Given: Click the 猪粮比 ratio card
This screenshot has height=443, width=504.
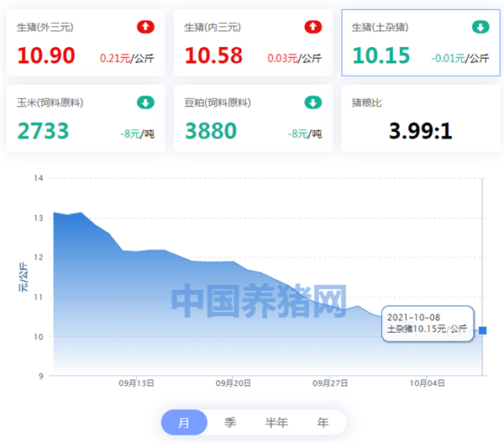Looking at the screenshot, I should (x=421, y=119).
